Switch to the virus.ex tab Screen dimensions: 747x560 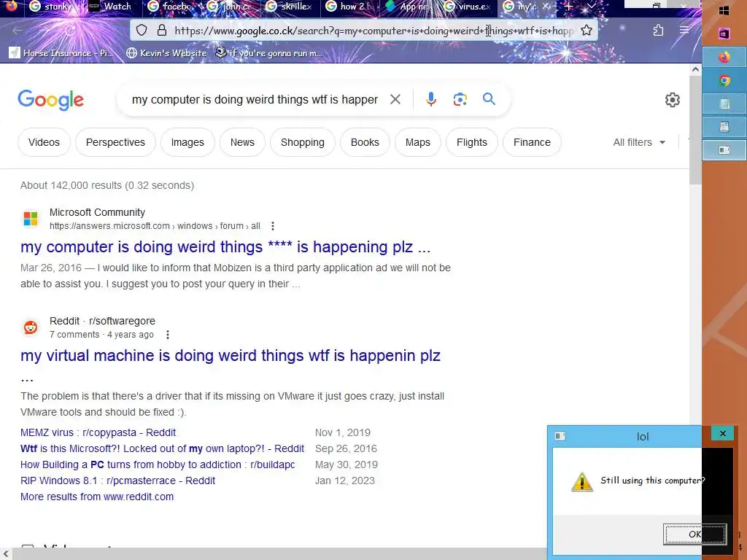point(466,7)
